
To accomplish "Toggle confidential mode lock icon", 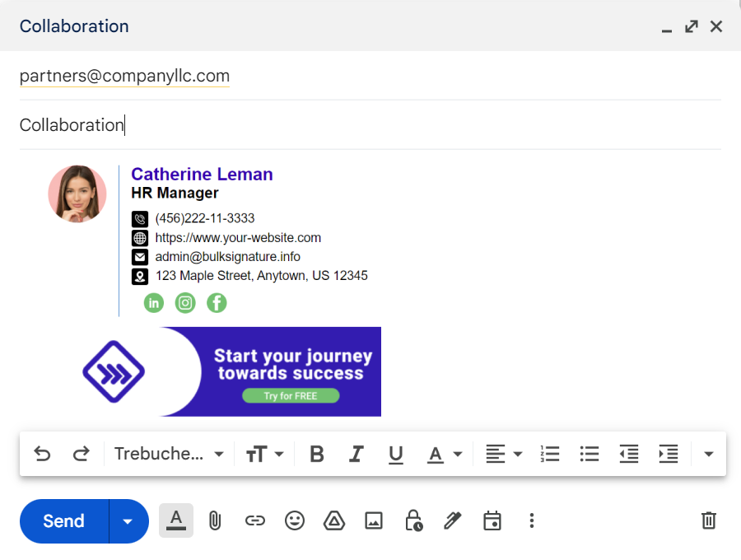I will 413,520.
